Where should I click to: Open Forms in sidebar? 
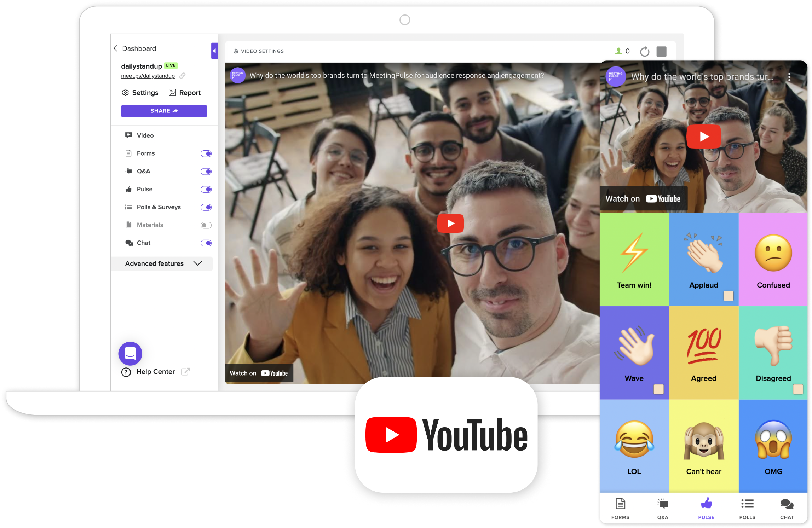click(140, 153)
